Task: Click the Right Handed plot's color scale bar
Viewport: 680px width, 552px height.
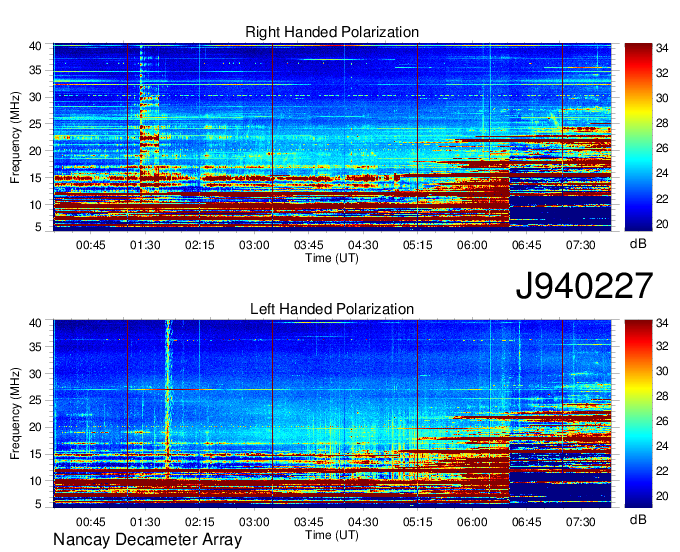Action: 638,137
